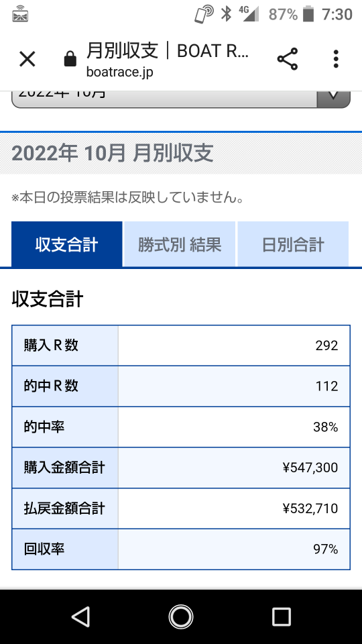362x644 pixels.
Task: Switch to the 勝式別 結果 tab
Action: pos(180,244)
